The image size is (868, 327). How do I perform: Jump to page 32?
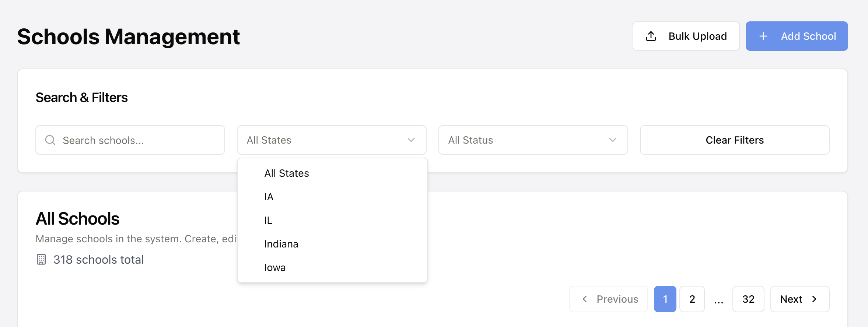pyautogui.click(x=748, y=299)
